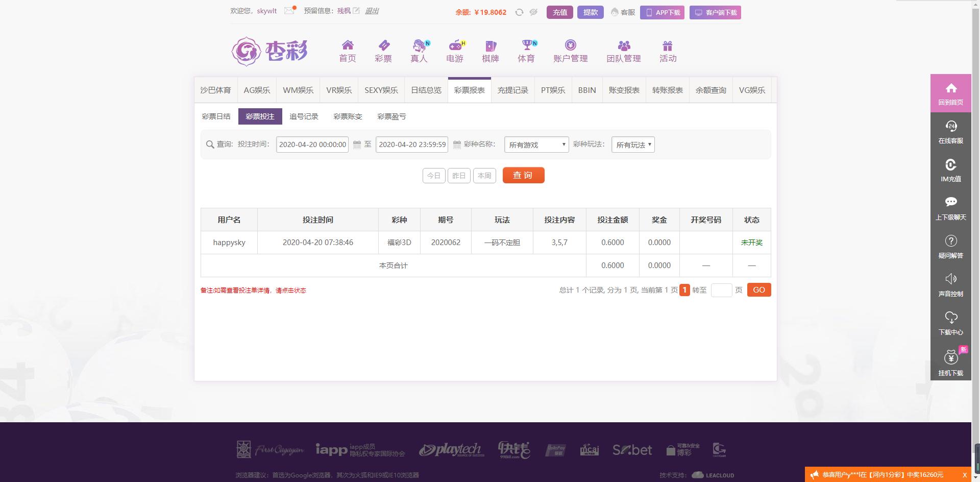Click the 昨日 yesterday filter button
The width and height of the screenshot is (980, 482).
point(459,176)
